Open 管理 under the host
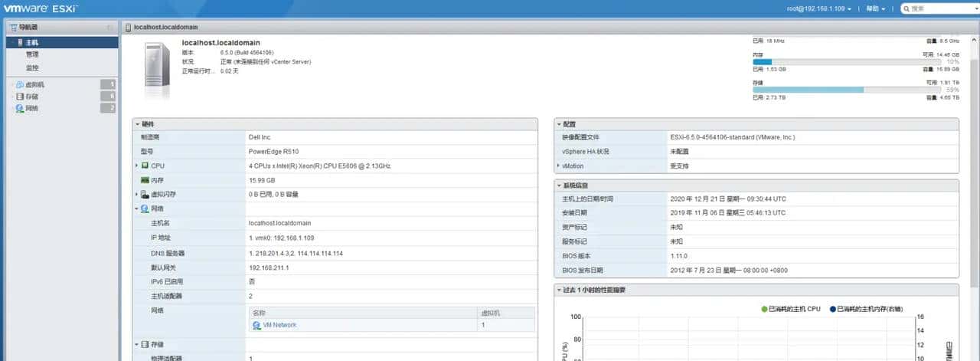 click(x=32, y=54)
